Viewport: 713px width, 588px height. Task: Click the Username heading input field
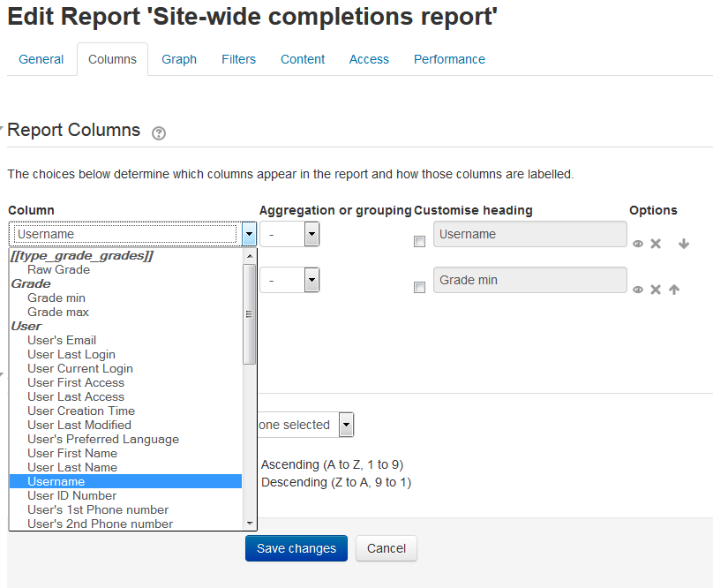coord(530,234)
